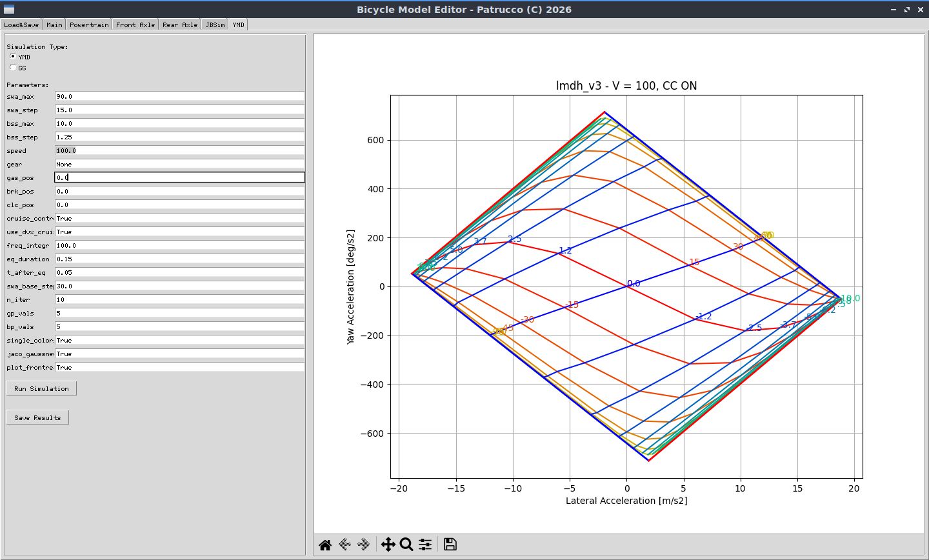
Task: Edit the bss_step value
Action: click(179, 137)
